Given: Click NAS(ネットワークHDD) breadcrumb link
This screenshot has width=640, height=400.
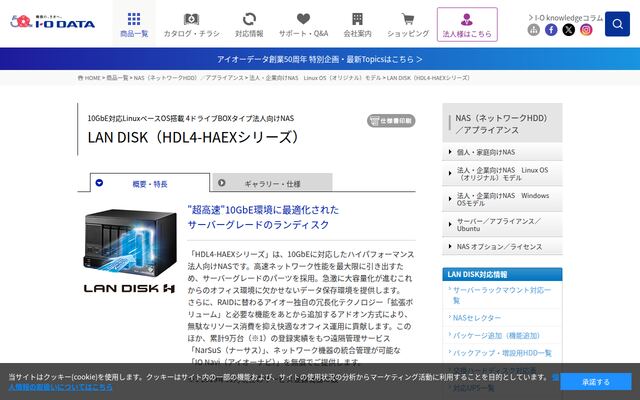Looking at the screenshot, I should (189, 78).
